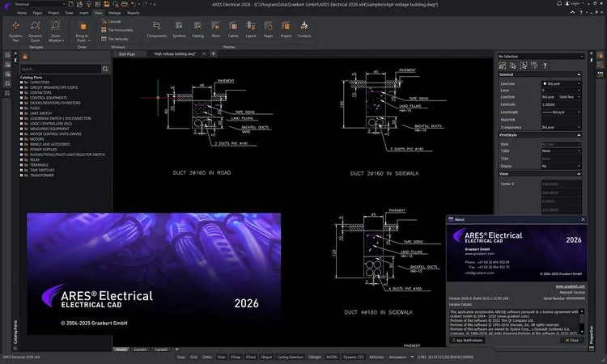Click the search magnifier in Catalog Parts panel
The image size is (607, 364).
[x=105, y=69]
